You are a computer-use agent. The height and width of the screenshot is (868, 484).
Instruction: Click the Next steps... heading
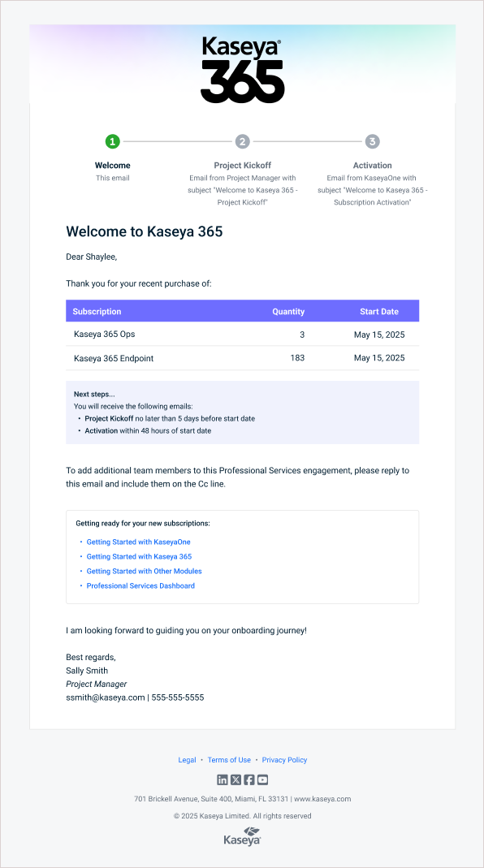point(94,394)
